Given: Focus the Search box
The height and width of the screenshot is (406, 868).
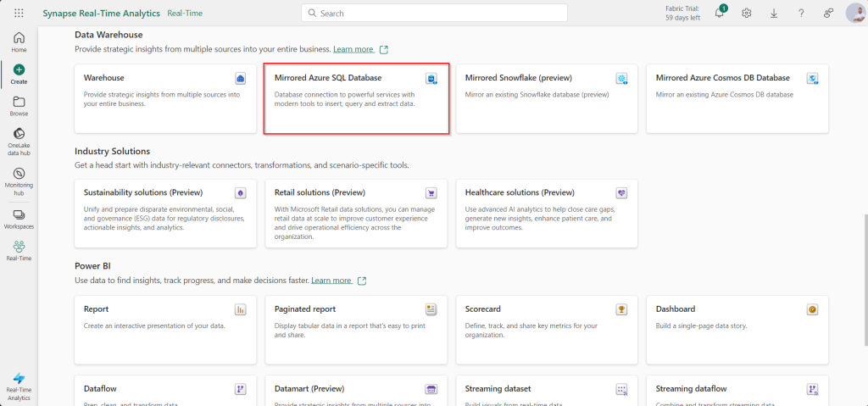Looking at the screenshot, I should click(x=434, y=13).
